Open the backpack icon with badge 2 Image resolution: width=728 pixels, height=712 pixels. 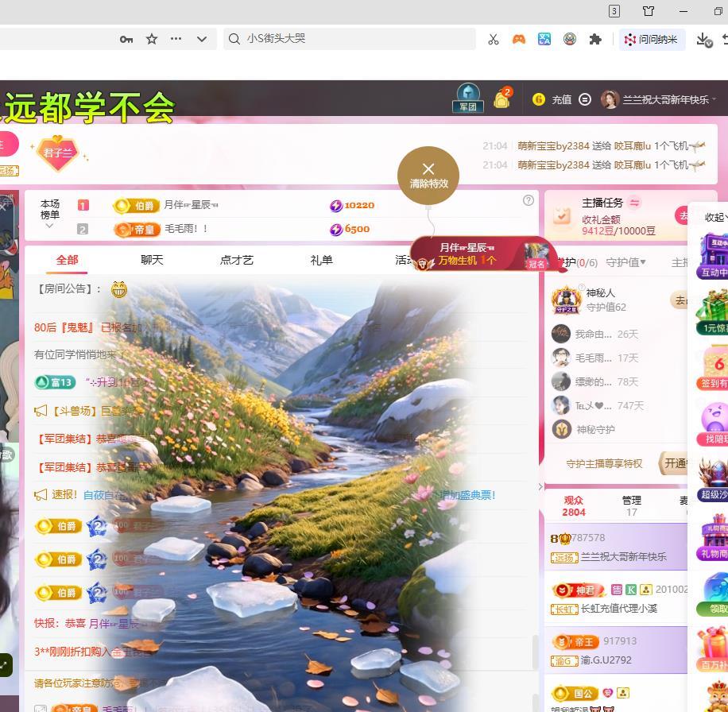[x=501, y=99]
